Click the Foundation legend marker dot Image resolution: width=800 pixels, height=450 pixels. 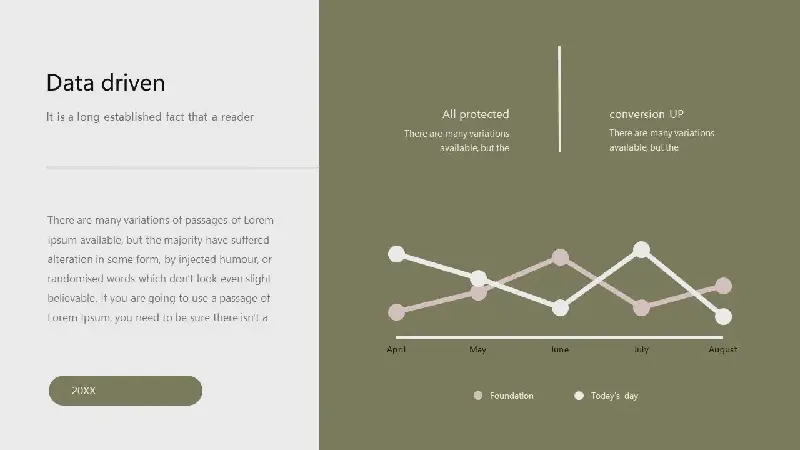pos(478,395)
